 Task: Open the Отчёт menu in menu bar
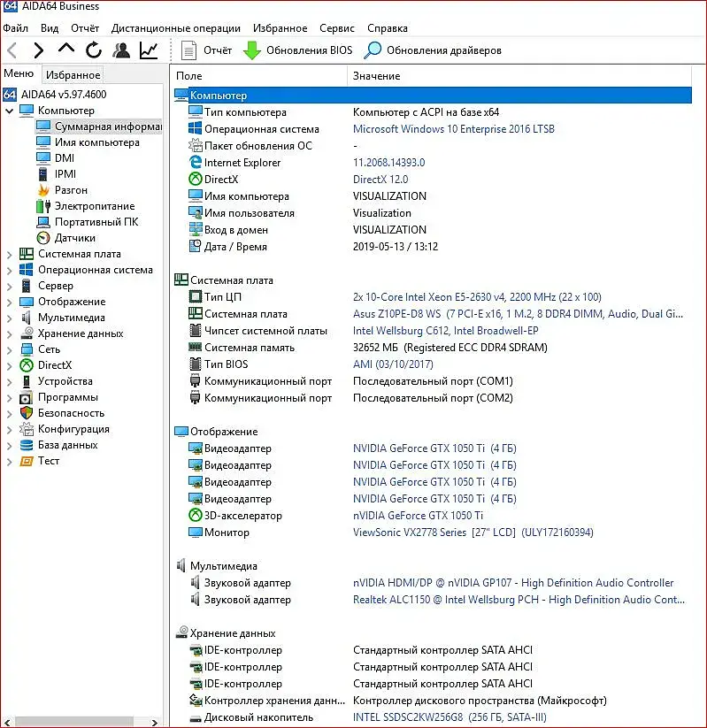[x=85, y=28]
